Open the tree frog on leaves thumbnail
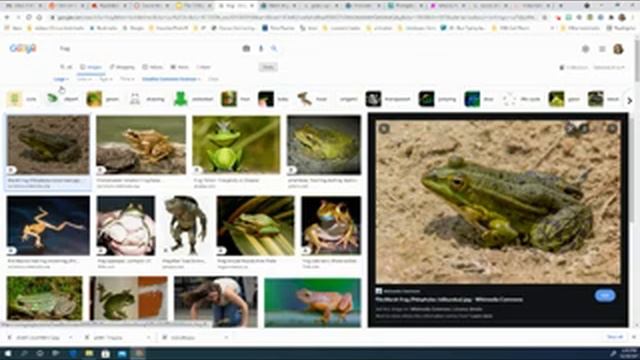Viewport: 640px width, 360px height. (x=256, y=226)
